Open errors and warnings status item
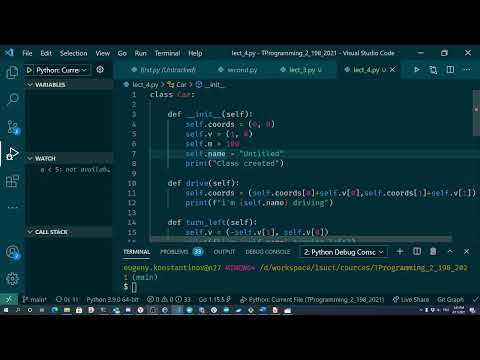The width and height of the screenshot is (480, 360). [x=169, y=299]
